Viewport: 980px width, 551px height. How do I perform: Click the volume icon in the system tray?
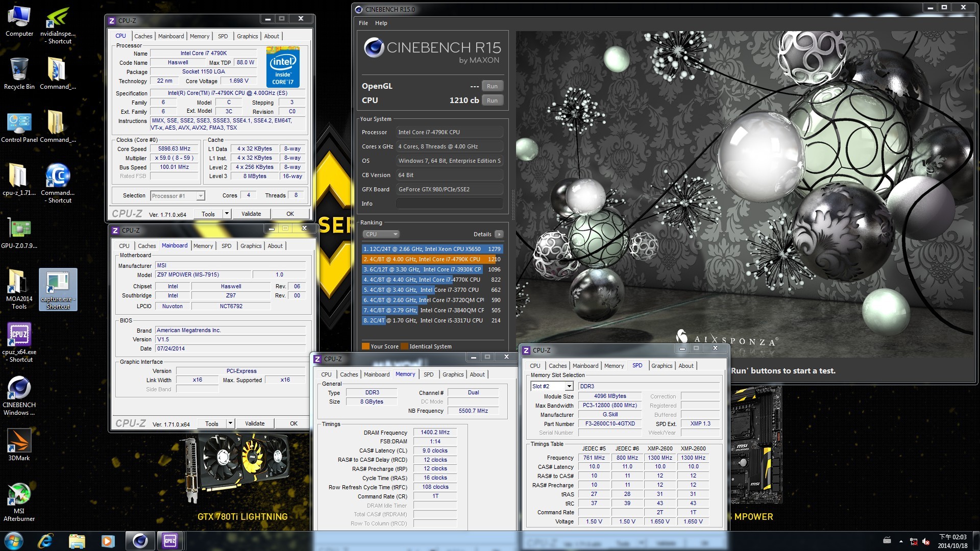(x=926, y=541)
